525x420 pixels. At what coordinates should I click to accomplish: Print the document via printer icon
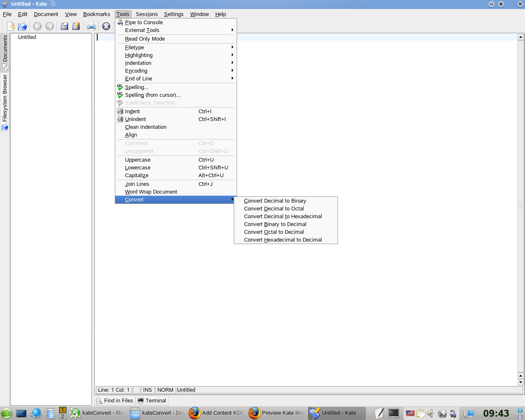point(91,26)
